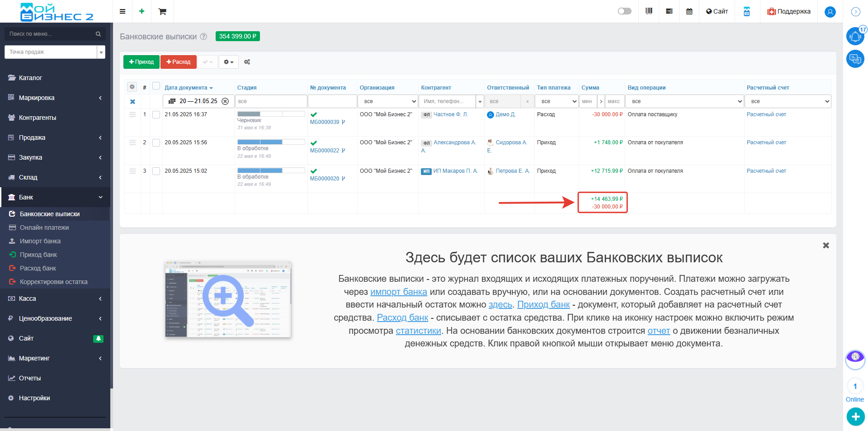This screenshot has height=431, width=868.
Task: Open the chat messages icon
Action: 855,59
